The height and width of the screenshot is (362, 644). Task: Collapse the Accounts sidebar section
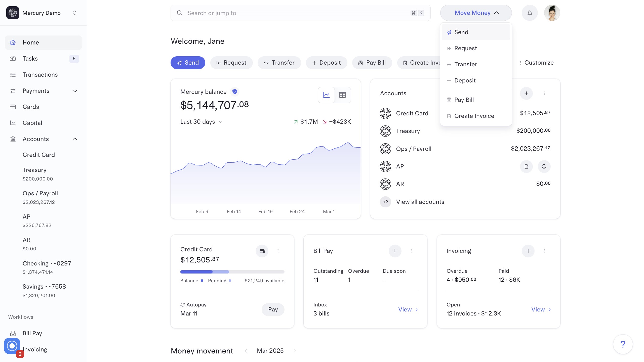coord(75,139)
